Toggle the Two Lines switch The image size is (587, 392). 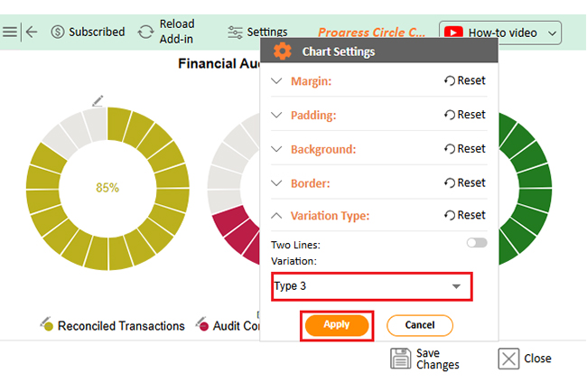coord(476,243)
